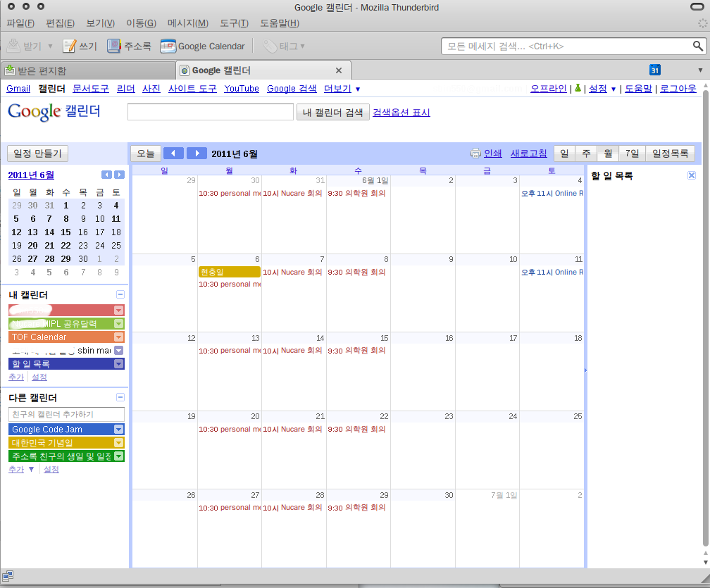Toggle the MIPL 공유달력 calendar

tap(61, 324)
